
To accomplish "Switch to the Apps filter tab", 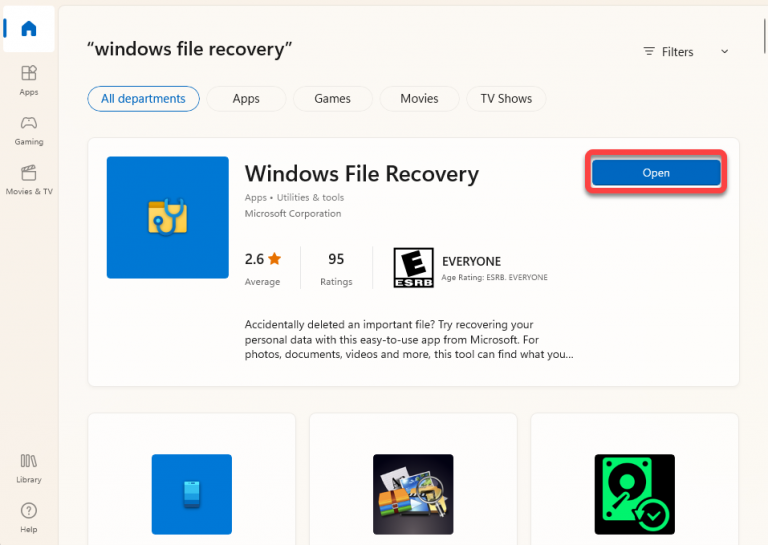I will tap(246, 99).
